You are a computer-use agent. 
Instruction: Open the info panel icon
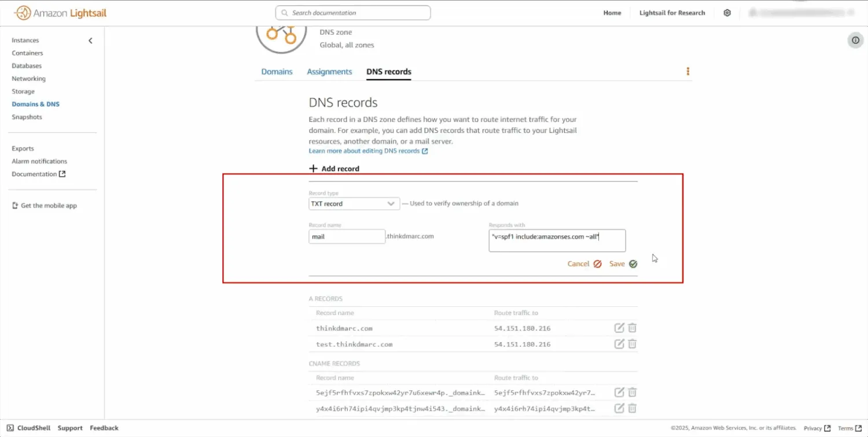pyautogui.click(x=855, y=40)
